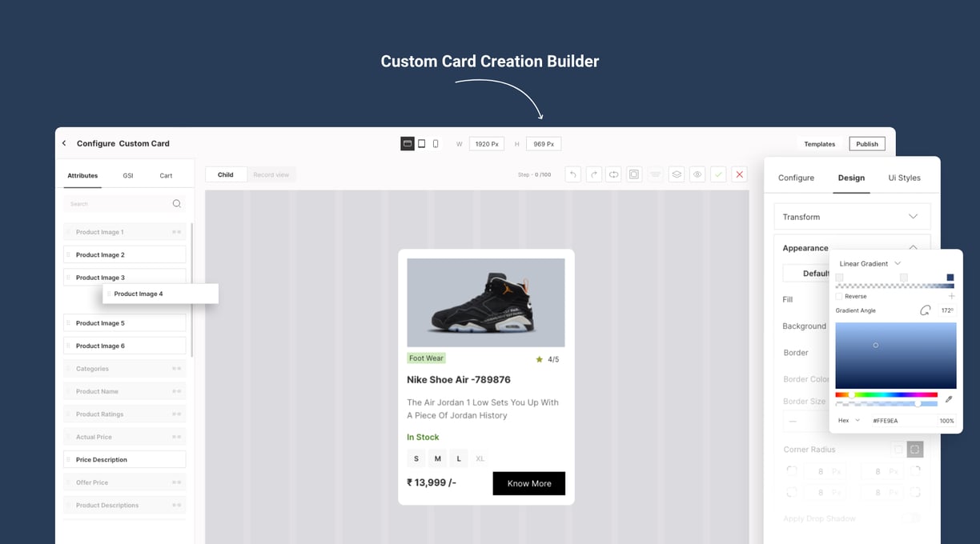Viewport: 980px width, 544px height.
Task: Click the Know More button on card
Action: [529, 483]
